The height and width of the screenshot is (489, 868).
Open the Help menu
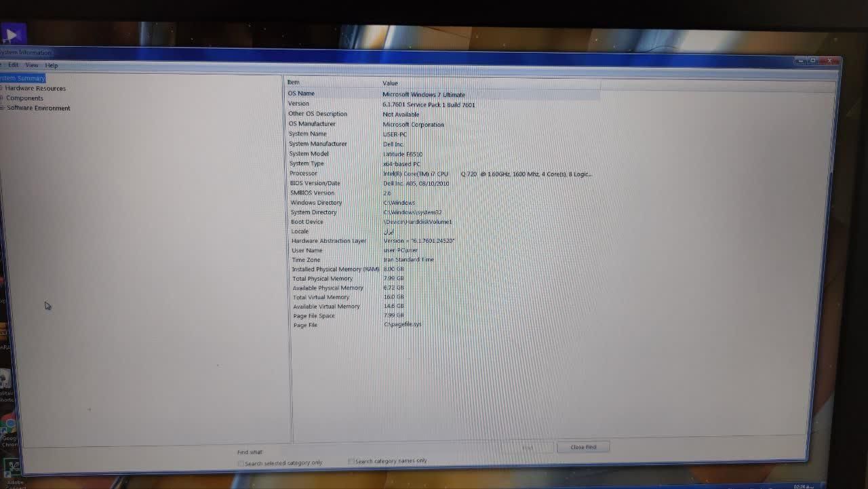[52, 65]
